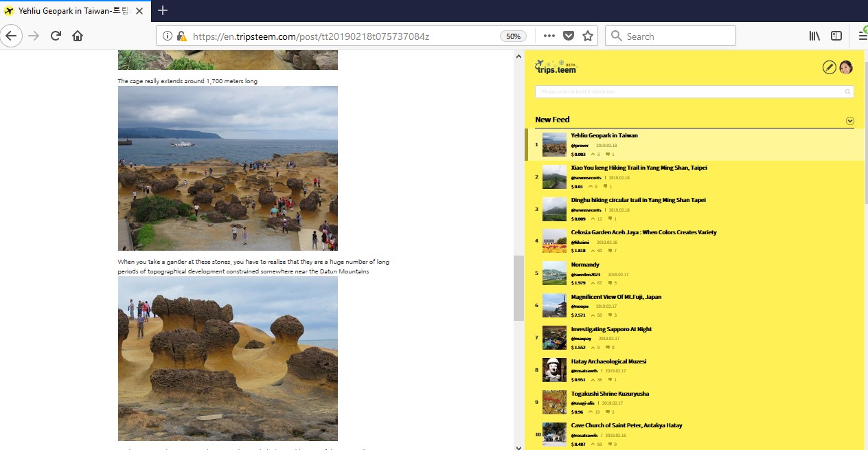Click $ 2.571 payout on Mt.Fuji post
868x450 pixels.
pos(578,315)
